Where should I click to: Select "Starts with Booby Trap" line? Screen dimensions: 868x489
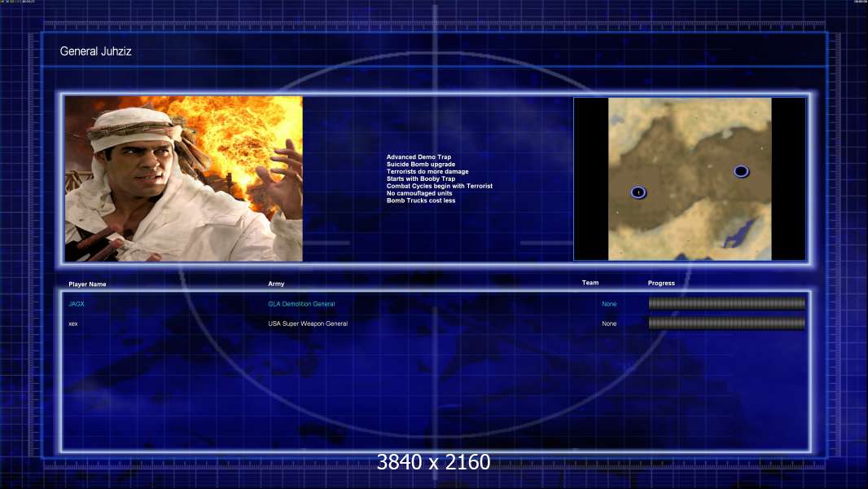pyautogui.click(x=421, y=178)
